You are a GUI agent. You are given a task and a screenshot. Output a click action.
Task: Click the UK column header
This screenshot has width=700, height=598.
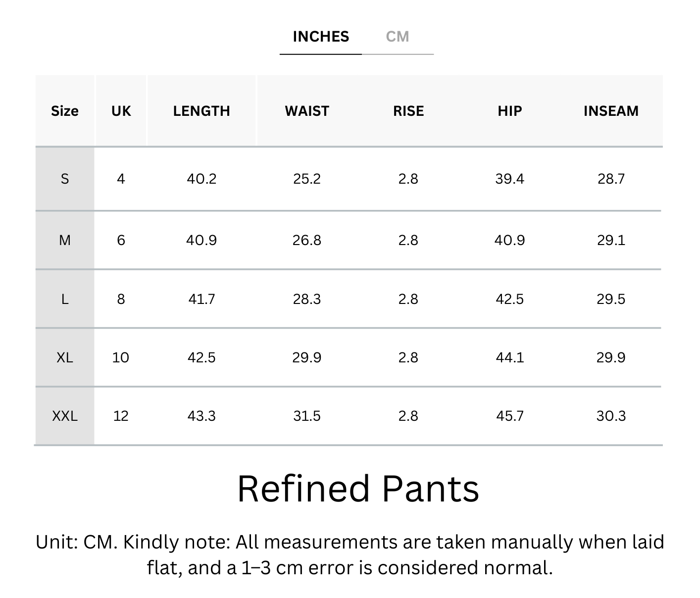121,111
